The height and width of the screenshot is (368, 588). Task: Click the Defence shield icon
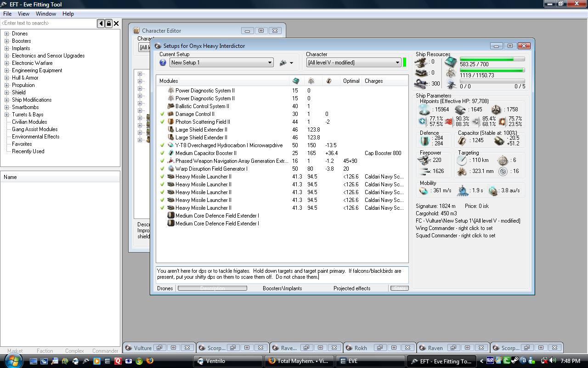424,140
